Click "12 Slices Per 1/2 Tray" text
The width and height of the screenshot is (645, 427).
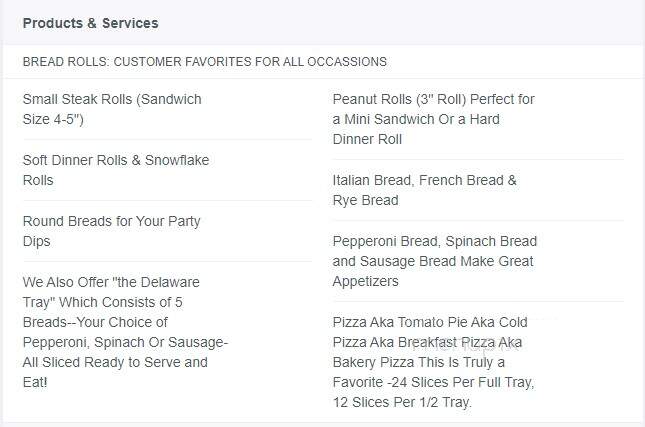(x=402, y=402)
